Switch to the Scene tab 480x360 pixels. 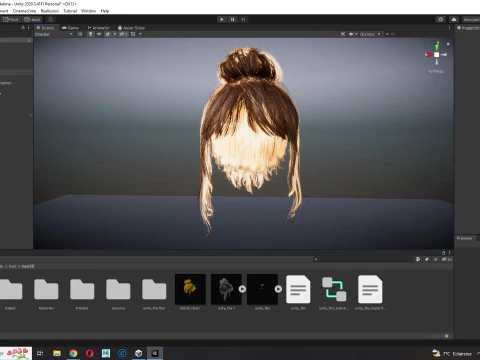tap(45, 28)
